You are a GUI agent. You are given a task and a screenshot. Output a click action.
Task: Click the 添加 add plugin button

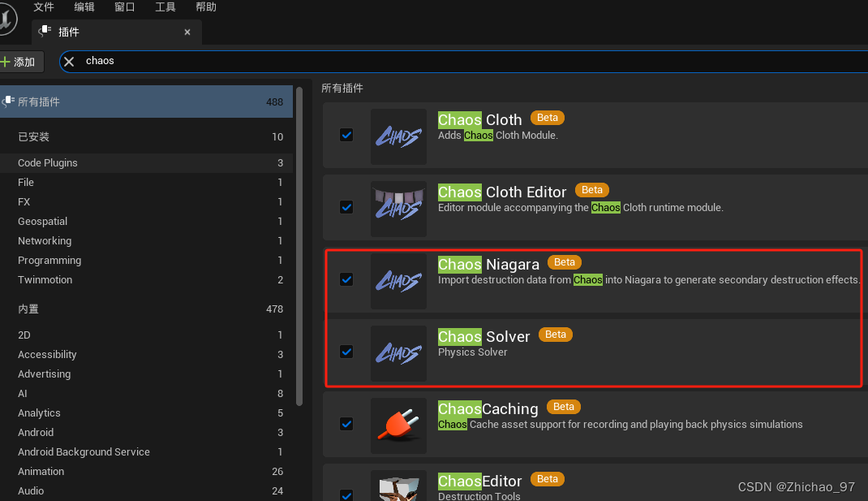click(x=21, y=62)
